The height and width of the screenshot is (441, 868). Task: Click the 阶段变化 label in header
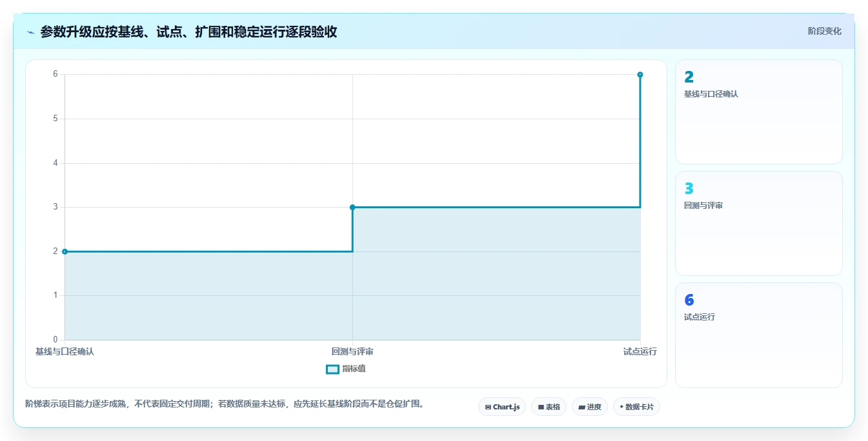(825, 31)
